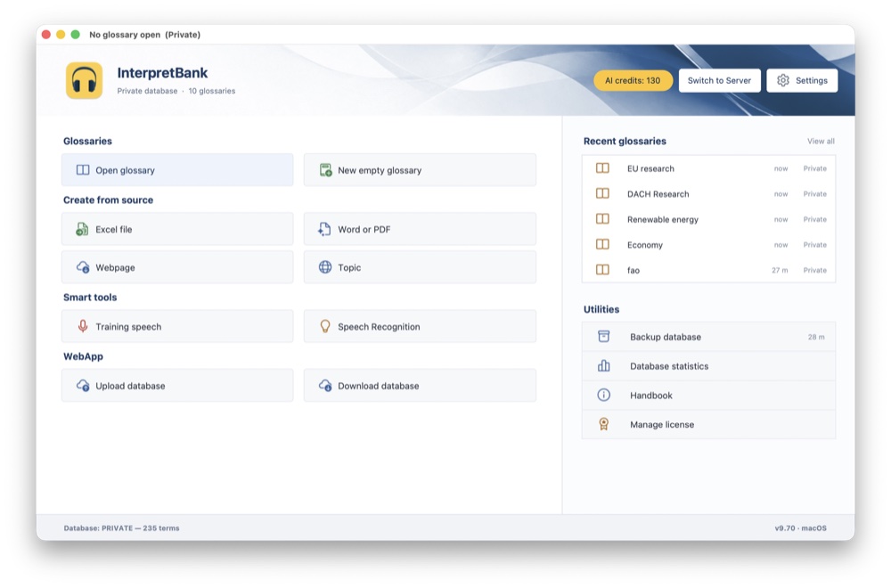Click the book icon beside Economy
This screenshot has height=588, width=891.
602,244
